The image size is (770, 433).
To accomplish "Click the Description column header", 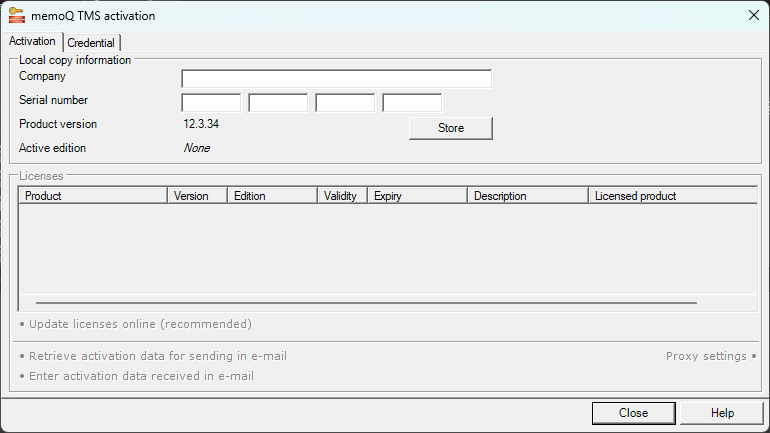I will [x=528, y=196].
